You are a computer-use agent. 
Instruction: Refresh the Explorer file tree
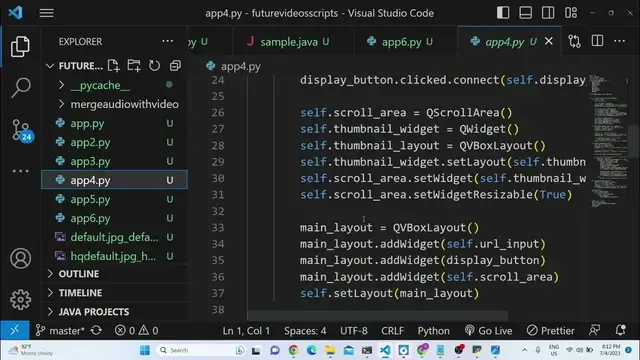click(x=154, y=66)
